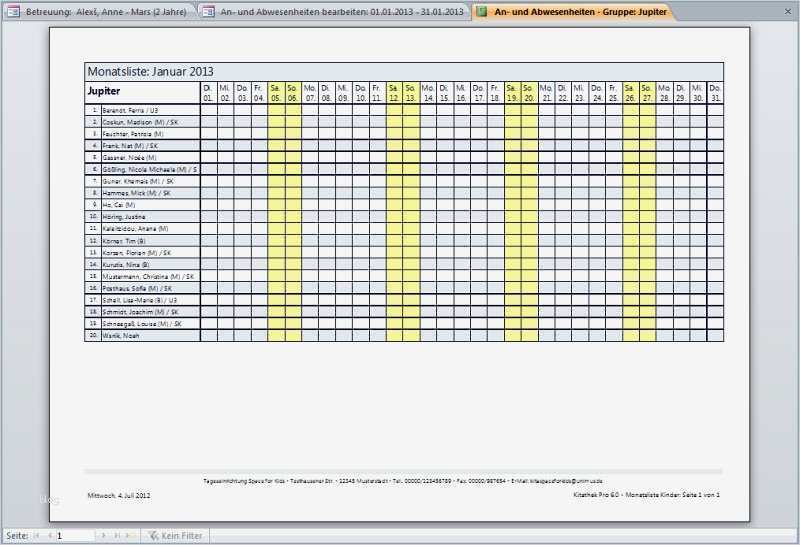Click footer date Mittwoch, 4. Juli 2012
This screenshot has height=545, width=800.
tap(119, 496)
